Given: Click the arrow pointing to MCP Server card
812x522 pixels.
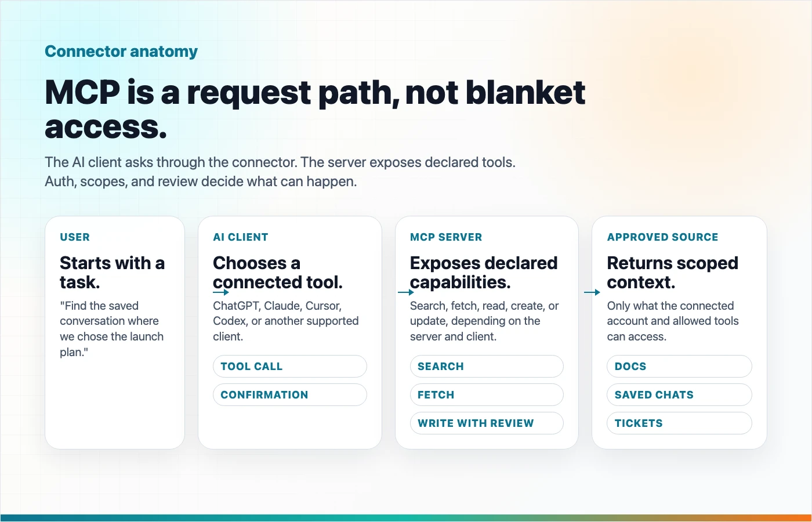Looking at the screenshot, I should point(406,292).
